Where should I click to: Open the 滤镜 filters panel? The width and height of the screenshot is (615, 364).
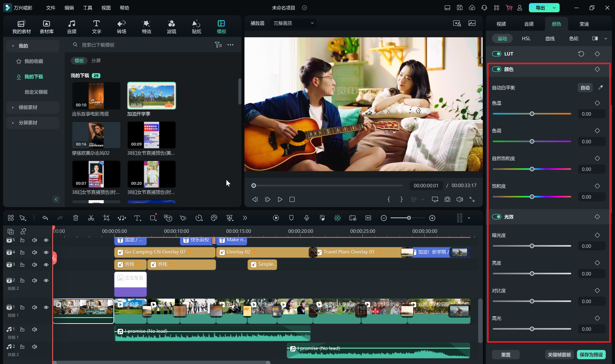[x=171, y=27]
